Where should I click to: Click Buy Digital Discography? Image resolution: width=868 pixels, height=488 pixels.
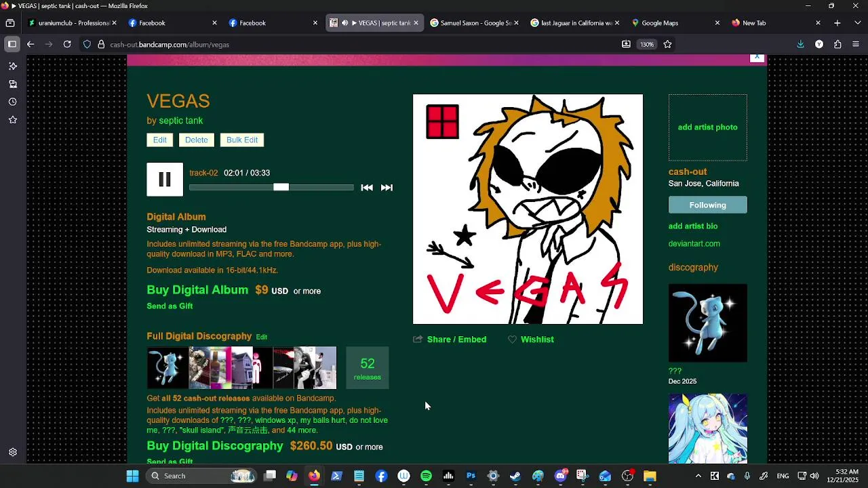point(215,446)
